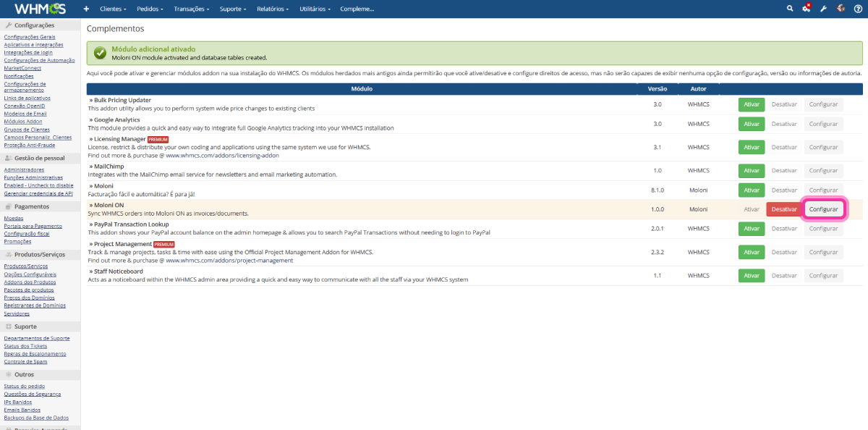Image resolution: width=868 pixels, height=430 pixels.
Task: Click red Desativar for Moloni ON
Action: tap(783, 209)
